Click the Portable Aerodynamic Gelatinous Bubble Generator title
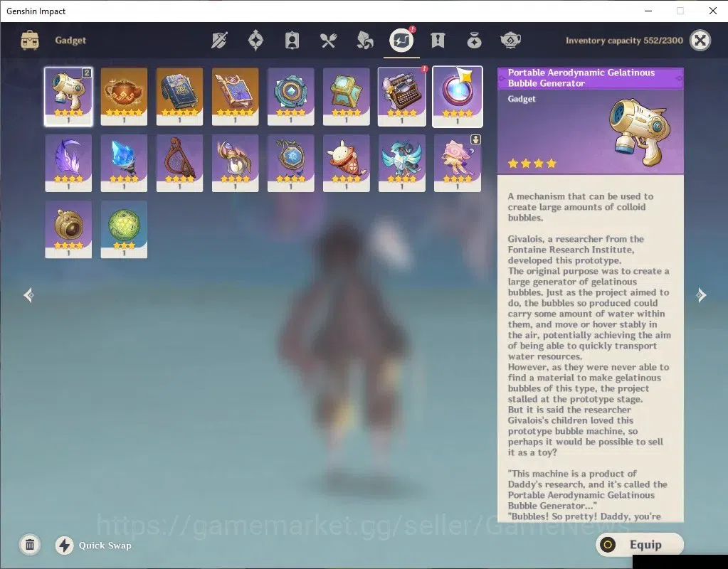Image resolution: width=728 pixels, height=569 pixels. pos(581,78)
